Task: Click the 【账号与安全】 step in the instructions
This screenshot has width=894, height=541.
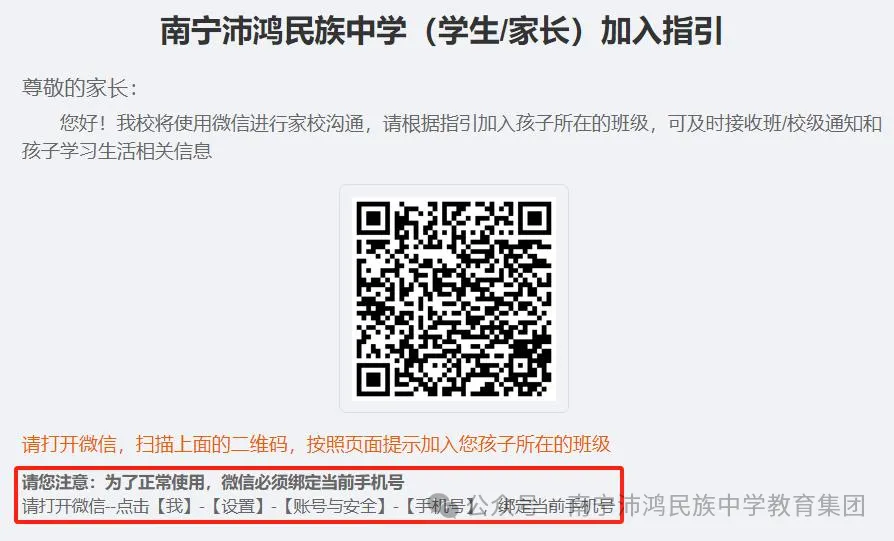Action: 335,506
